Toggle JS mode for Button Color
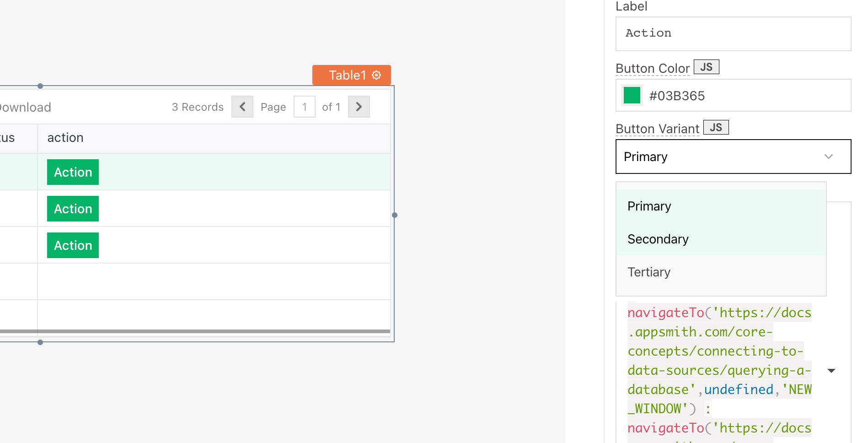The width and height of the screenshot is (868, 443). point(706,67)
